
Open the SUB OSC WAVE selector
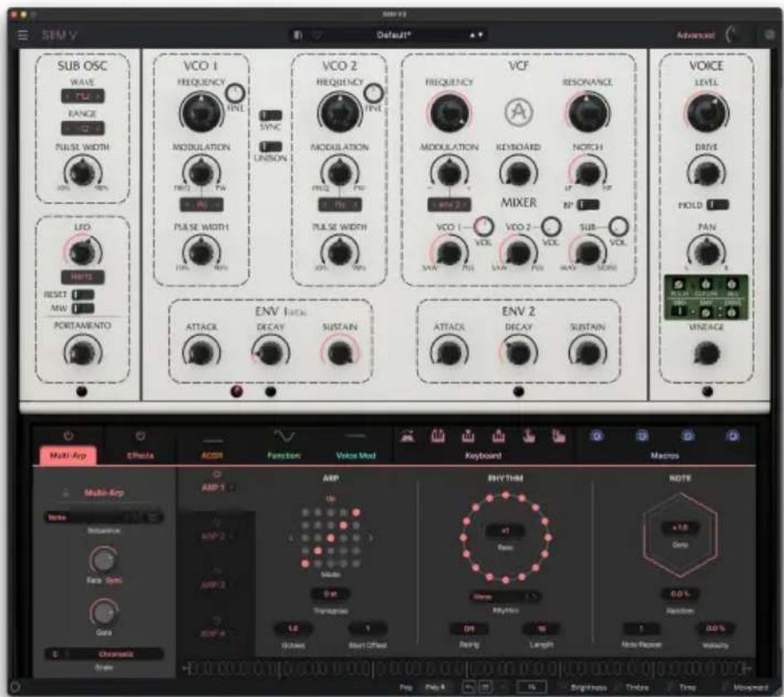click(x=82, y=96)
